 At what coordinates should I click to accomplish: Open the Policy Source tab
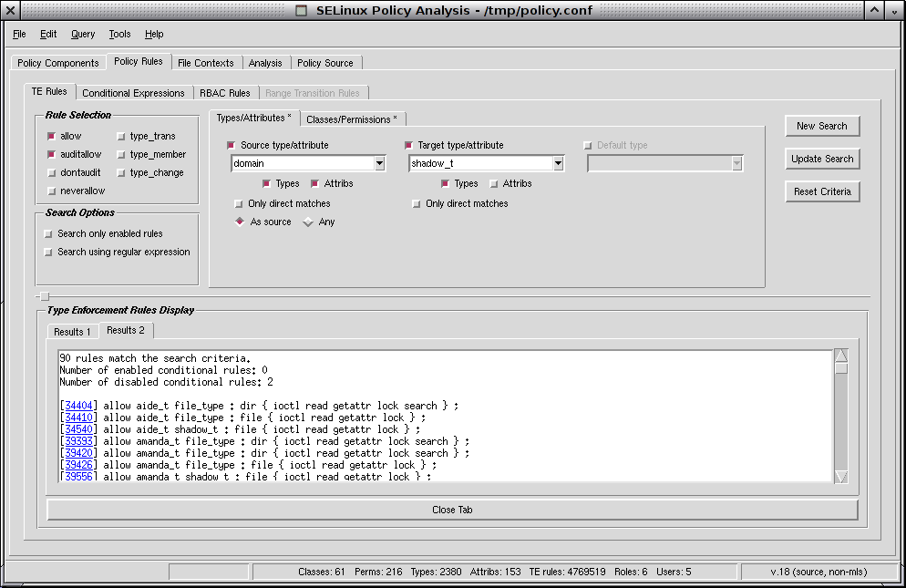coord(324,63)
